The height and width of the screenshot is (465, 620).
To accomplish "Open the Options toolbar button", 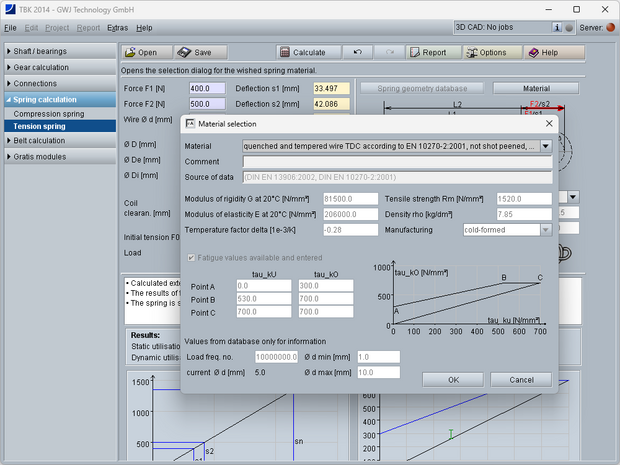I will click(486, 52).
